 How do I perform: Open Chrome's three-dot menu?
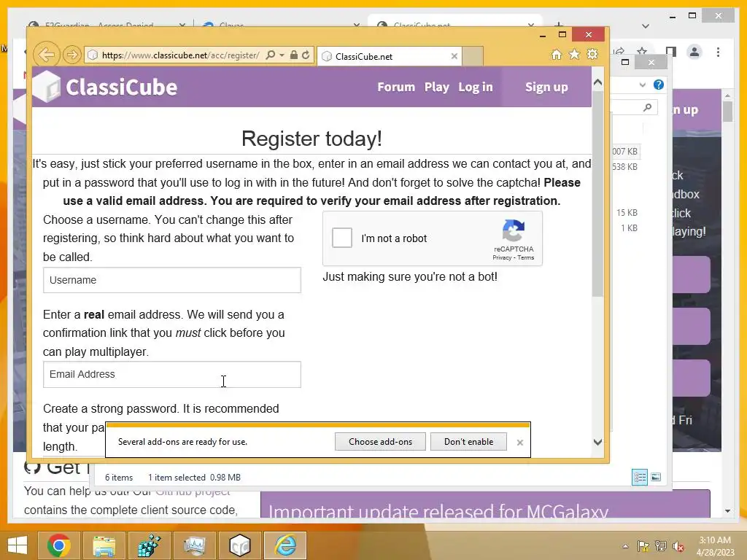718,52
